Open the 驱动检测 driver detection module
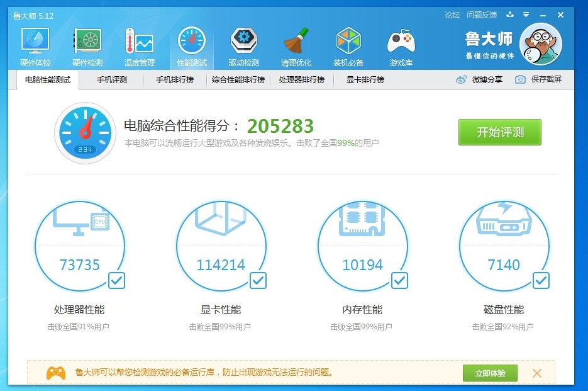The image size is (588, 391). [244, 47]
